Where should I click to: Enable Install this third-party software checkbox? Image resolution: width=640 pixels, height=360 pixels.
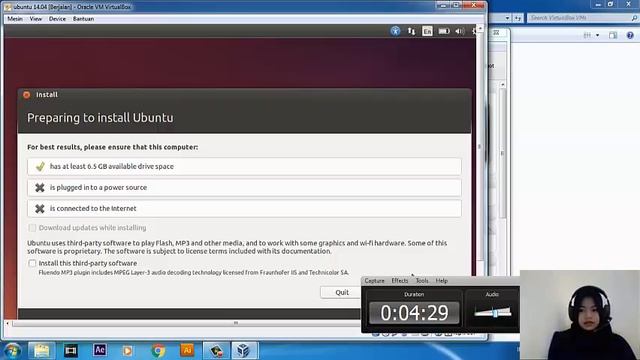[32, 263]
